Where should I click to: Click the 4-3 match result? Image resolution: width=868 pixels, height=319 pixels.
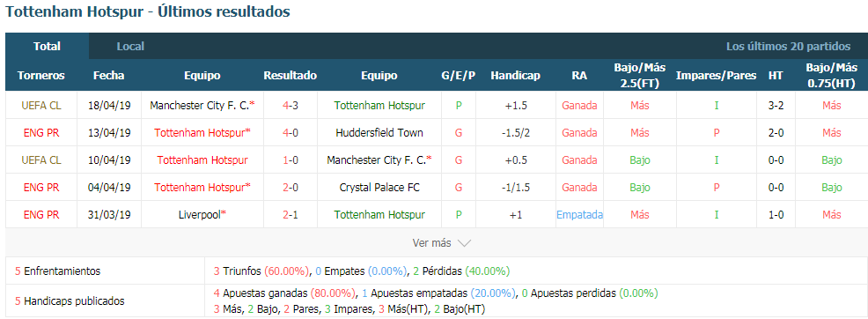[x=291, y=105]
